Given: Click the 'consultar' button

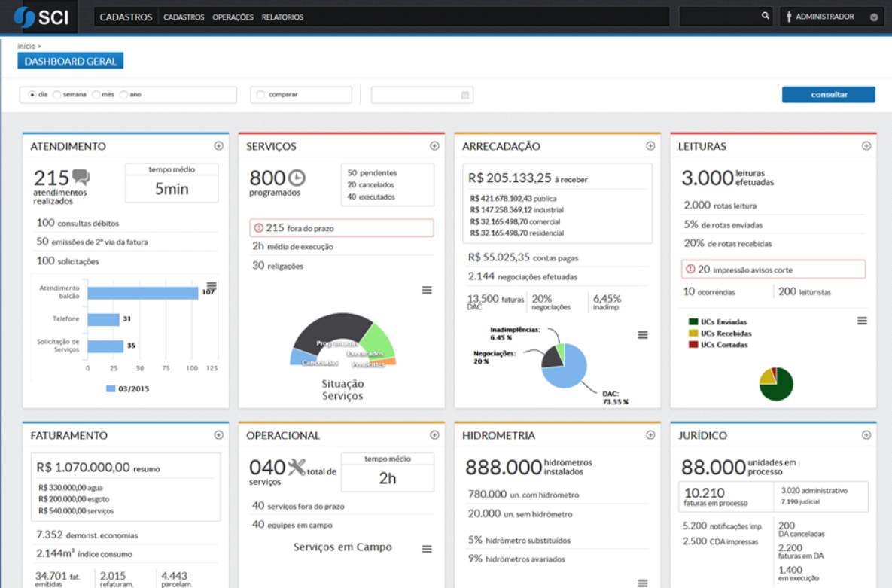Looking at the screenshot, I should pyautogui.click(x=828, y=95).
